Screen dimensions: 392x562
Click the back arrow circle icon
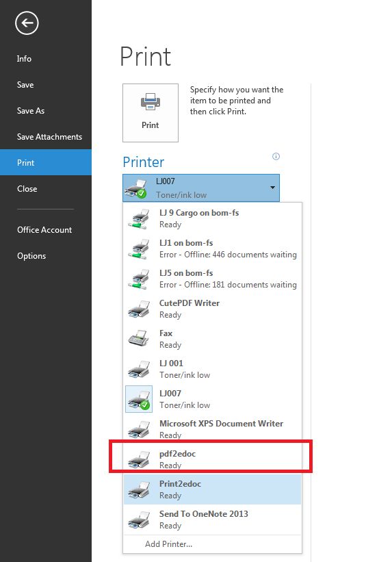coord(27,23)
